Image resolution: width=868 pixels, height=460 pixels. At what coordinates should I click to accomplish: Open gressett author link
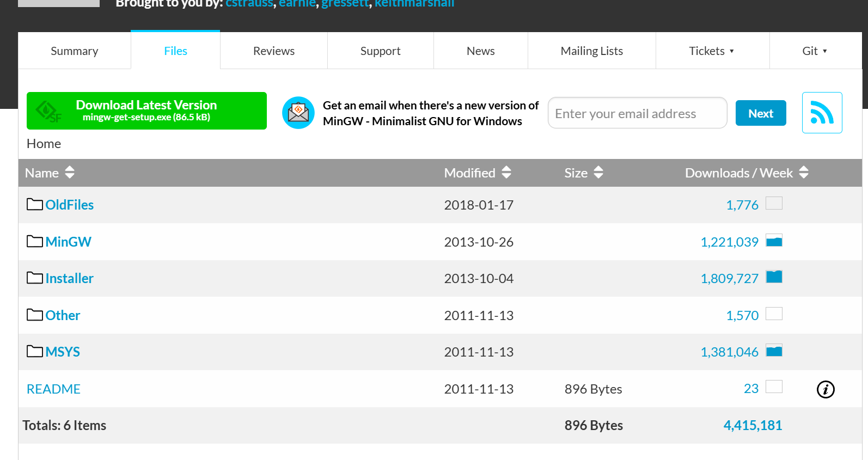point(345,4)
